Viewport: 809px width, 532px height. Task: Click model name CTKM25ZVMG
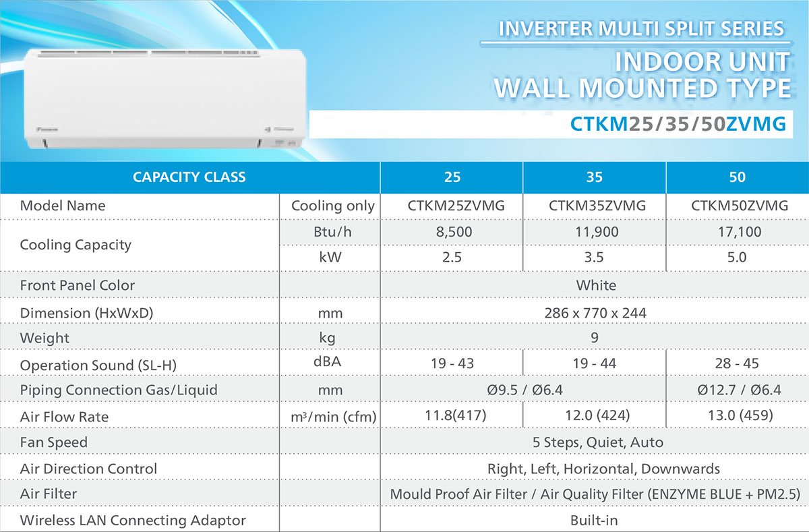pos(456,206)
